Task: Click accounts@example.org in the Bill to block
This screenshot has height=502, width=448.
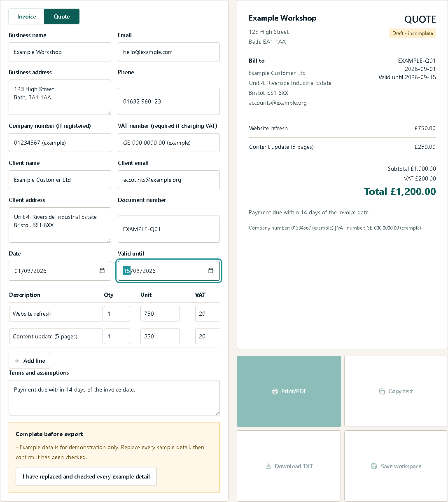Action: (278, 103)
